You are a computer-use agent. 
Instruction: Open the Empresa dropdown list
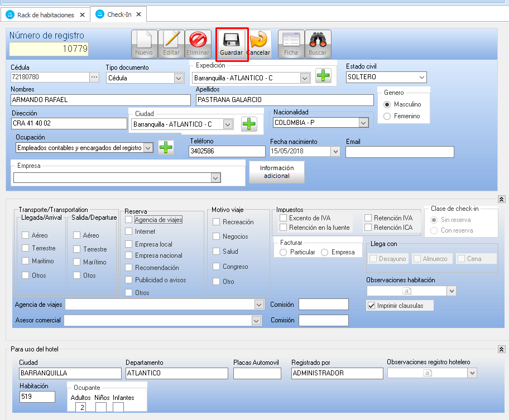tap(215, 177)
